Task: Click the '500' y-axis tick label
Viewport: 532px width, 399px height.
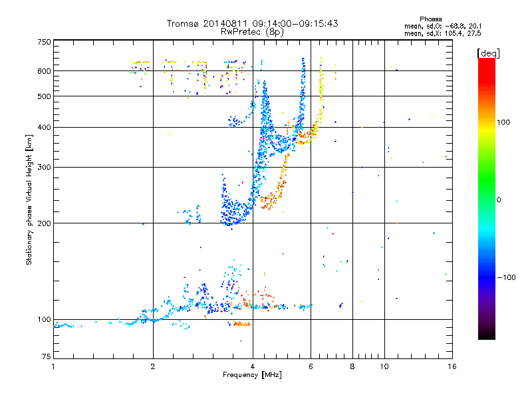Action: pos(45,96)
